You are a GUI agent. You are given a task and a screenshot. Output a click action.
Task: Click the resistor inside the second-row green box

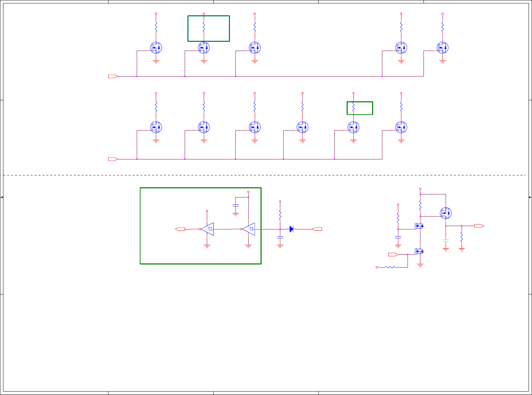click(x=353, y=107)
